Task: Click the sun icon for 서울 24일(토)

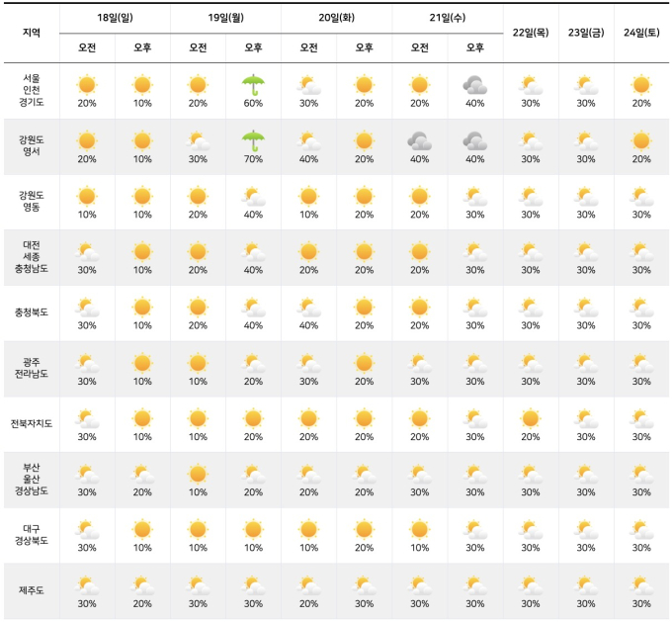Action: 641,84
